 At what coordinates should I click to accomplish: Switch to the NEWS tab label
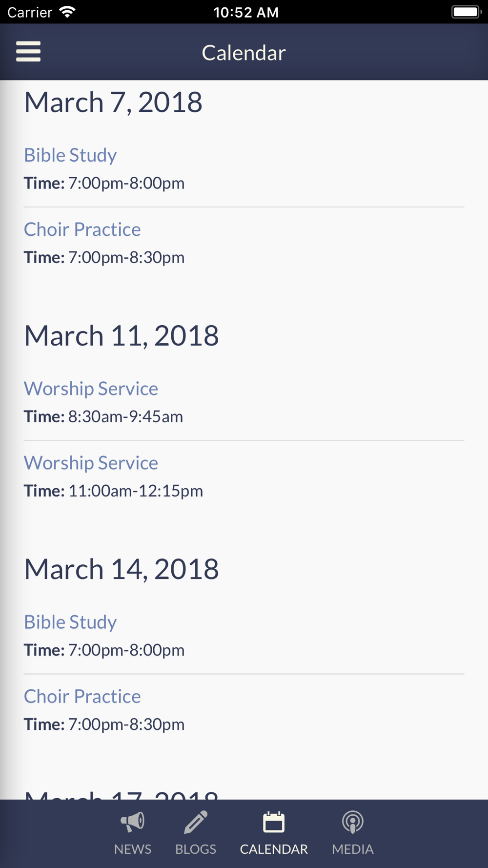click(133, 849)
